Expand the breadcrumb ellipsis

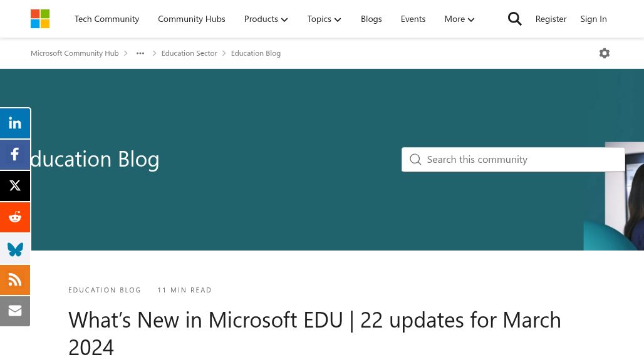pos(140,53)
